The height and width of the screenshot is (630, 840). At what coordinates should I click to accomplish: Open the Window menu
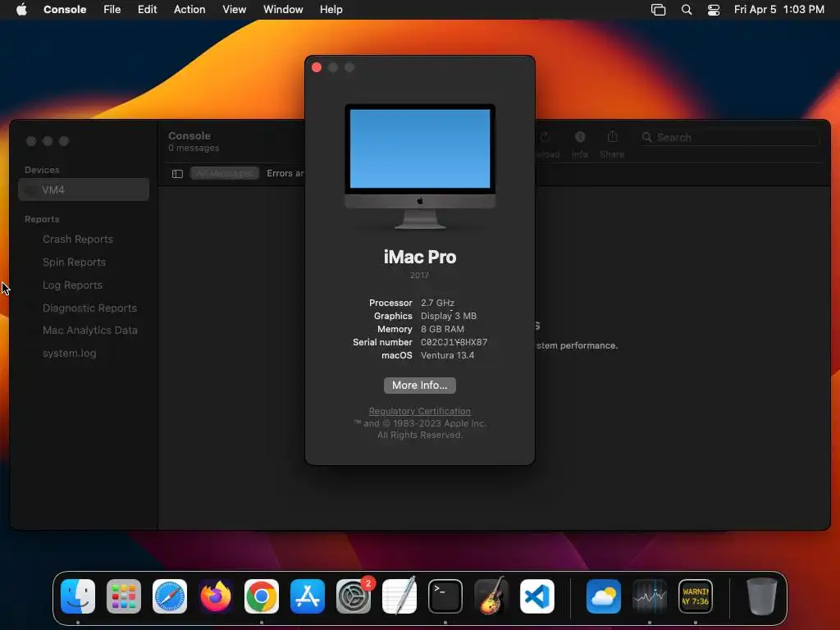pyautogui.click(x=283, y=10)
